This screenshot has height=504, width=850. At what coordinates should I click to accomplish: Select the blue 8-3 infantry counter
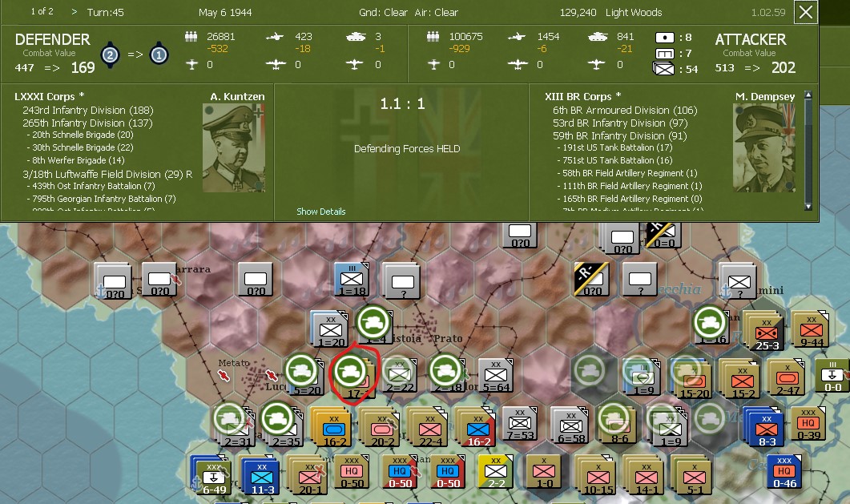click(763, 427)
